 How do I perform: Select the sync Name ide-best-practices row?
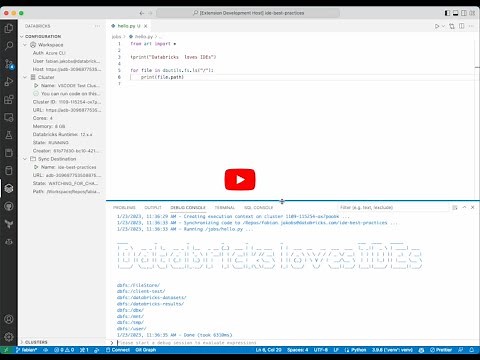[x=62, y=167]
